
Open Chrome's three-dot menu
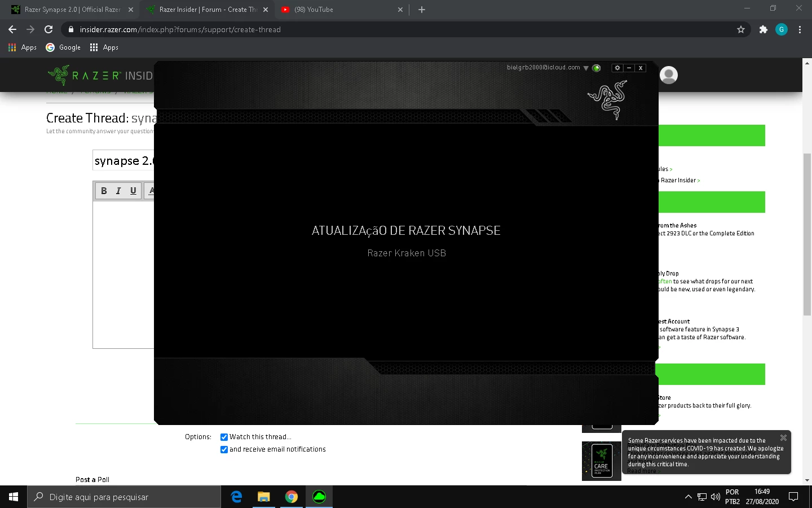point(800,29)
